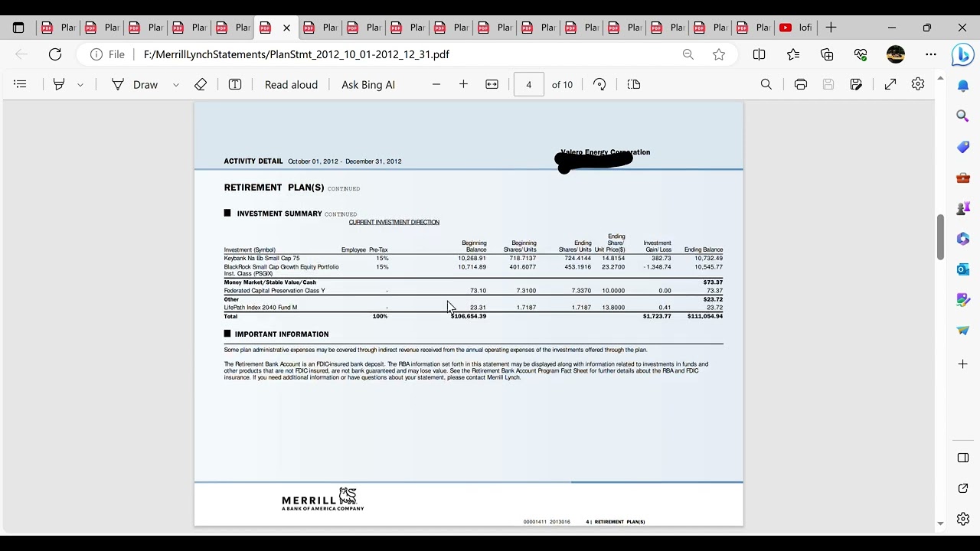Open Collections panel
Screen dimensions: 980x551
[827, 54]
